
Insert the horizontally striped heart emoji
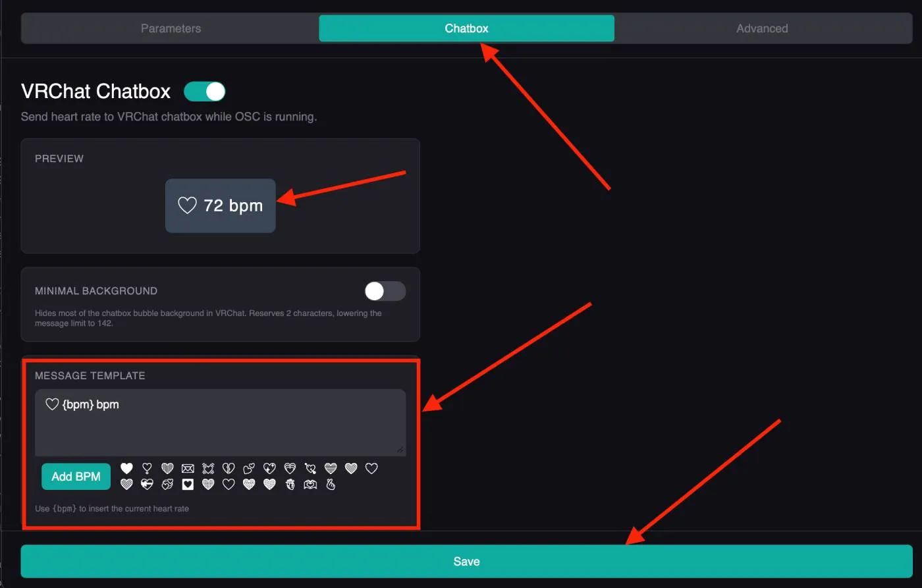[x=331, y=468]
